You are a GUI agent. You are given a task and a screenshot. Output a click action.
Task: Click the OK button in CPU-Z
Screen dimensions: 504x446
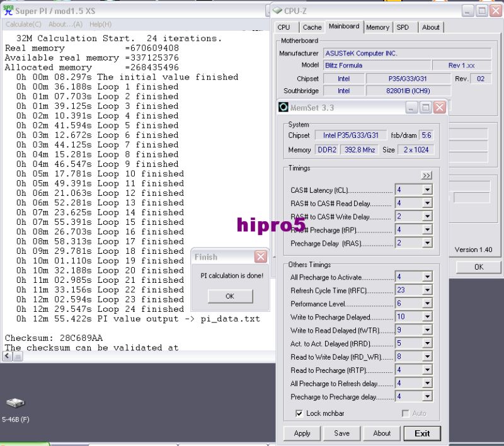[x=479, y=266]
